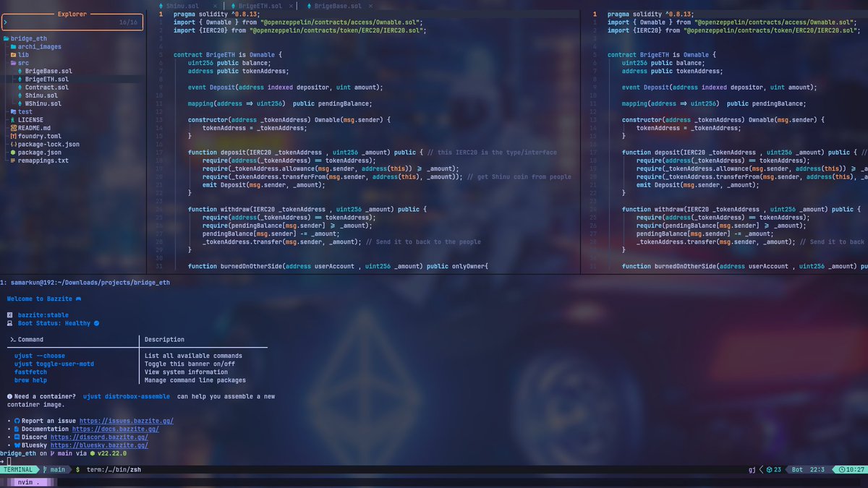Click the TERMINAL mode indicator in status line
Image resolution: width=868 pixels, height=488 pixels.
17,470
